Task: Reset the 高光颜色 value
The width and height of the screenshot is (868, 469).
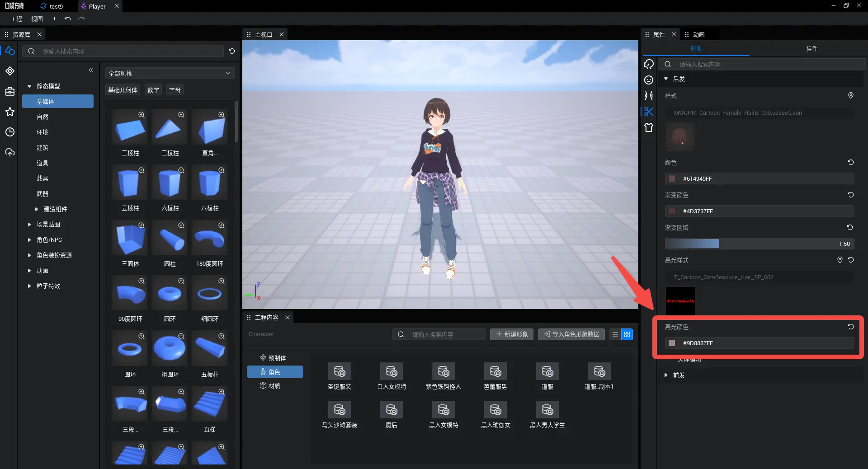Action: [850, 327]
